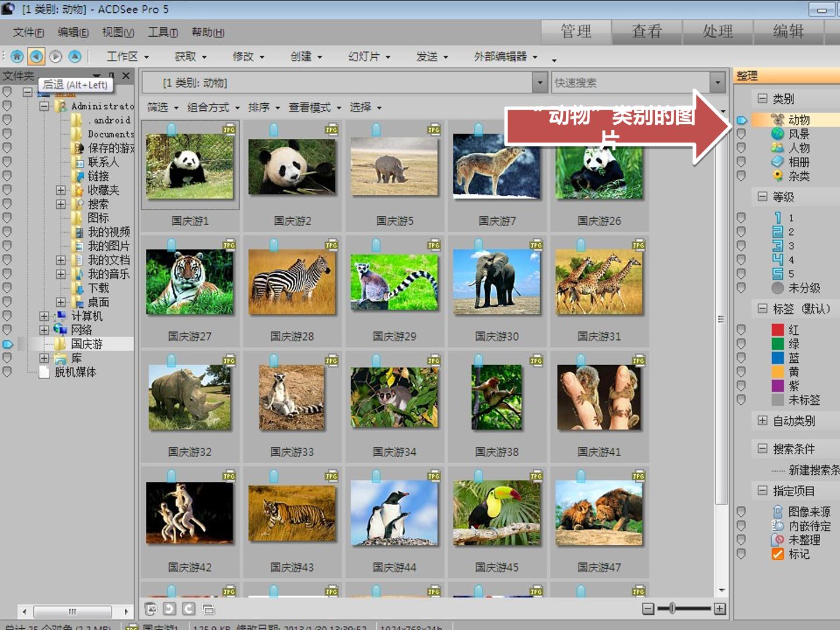
Task: Click the 收藏夹 star folder icon
Action: click(78, 190)
